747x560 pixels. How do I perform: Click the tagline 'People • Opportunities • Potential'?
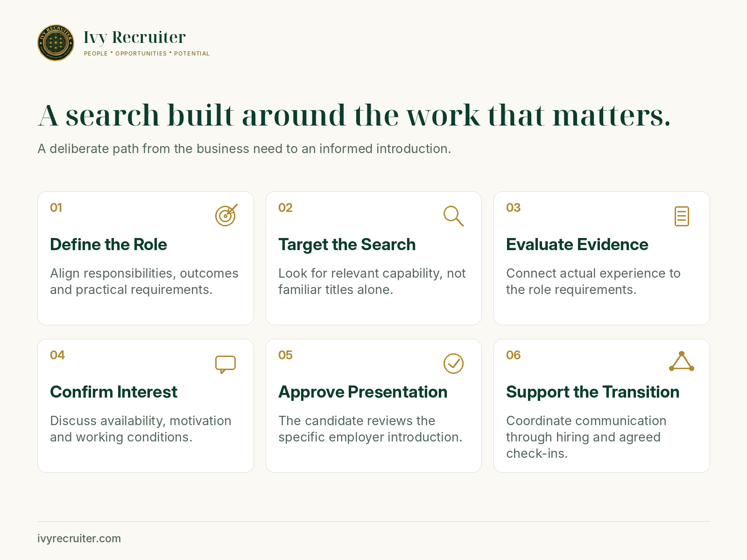pos(147,54)
